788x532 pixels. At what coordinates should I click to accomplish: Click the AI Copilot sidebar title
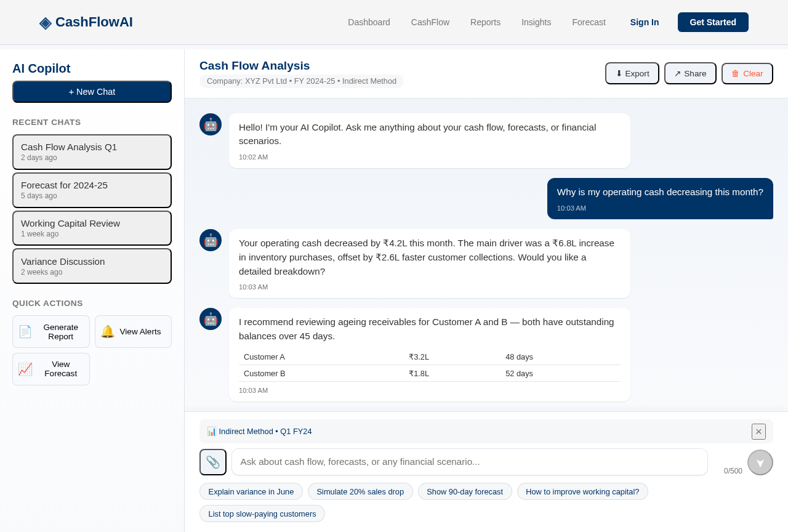41,68
